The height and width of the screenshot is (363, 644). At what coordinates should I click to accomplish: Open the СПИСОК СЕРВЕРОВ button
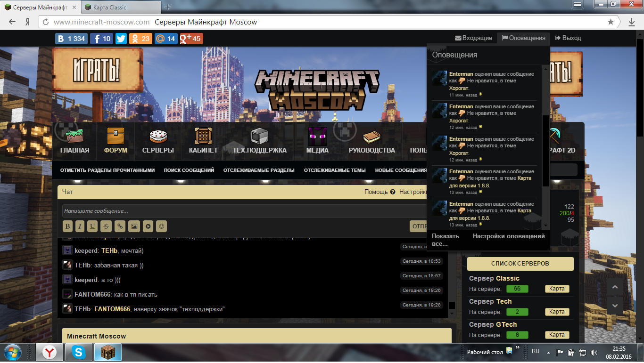coord(520,264)
